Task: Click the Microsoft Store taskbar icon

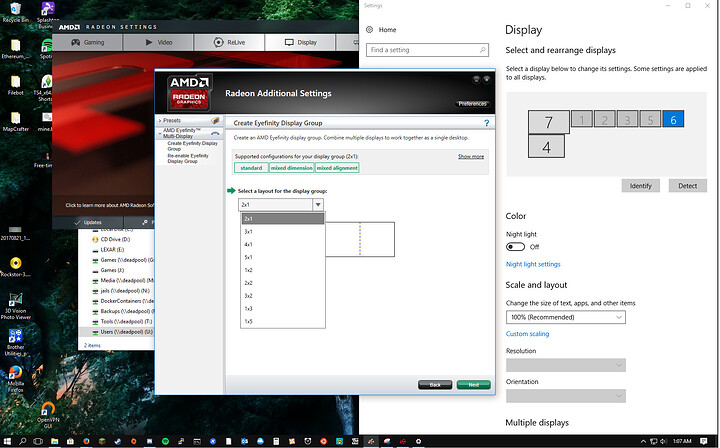Action: pyautogui.click(x=70, y=442)
